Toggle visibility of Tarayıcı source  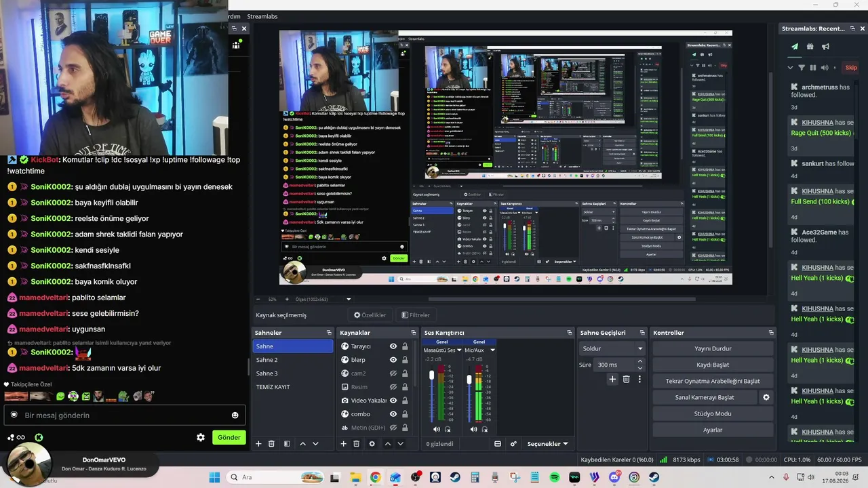click(x=393, y=346)
